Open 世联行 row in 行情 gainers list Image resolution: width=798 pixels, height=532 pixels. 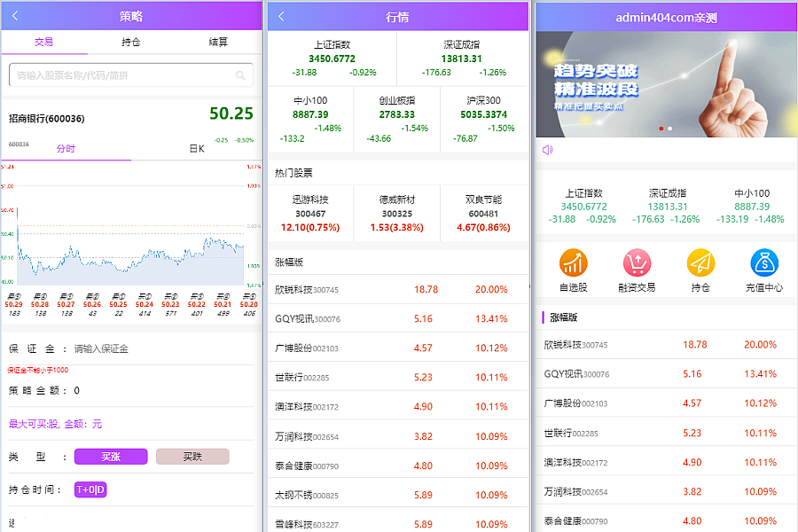coord(398,377)
